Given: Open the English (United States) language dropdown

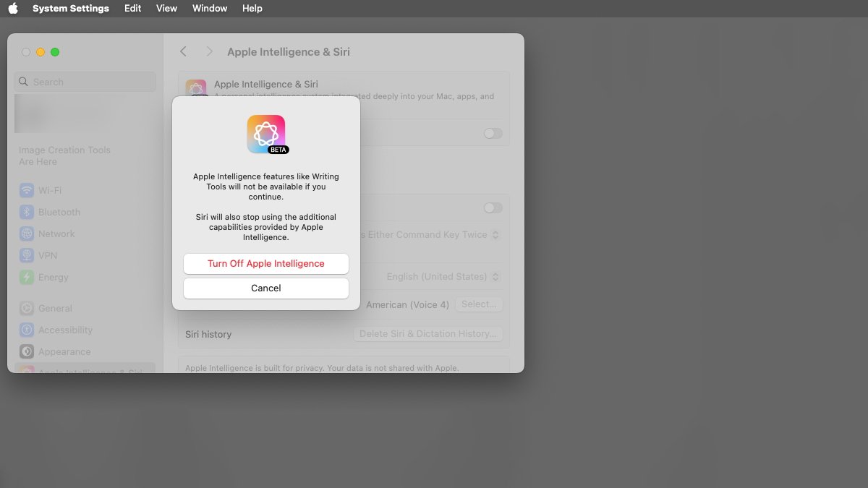Looking at the screenshot, I should [443, 277].
